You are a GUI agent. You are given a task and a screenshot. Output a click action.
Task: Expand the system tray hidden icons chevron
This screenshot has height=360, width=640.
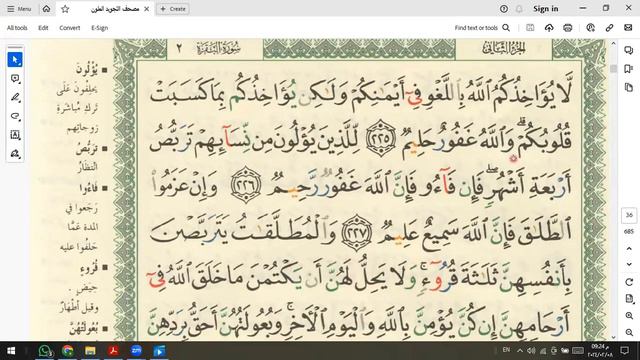click(520, 351)
